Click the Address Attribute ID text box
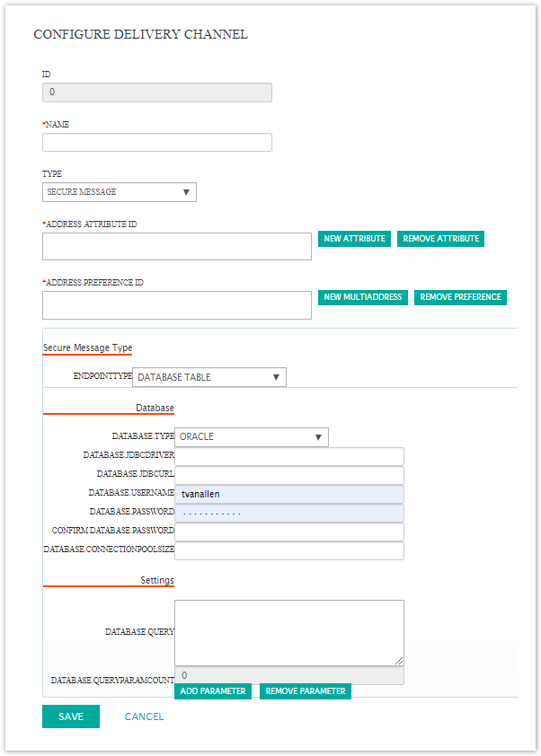Screen dimensions: 541x756 pyautogui.click(x=176, y=247)
